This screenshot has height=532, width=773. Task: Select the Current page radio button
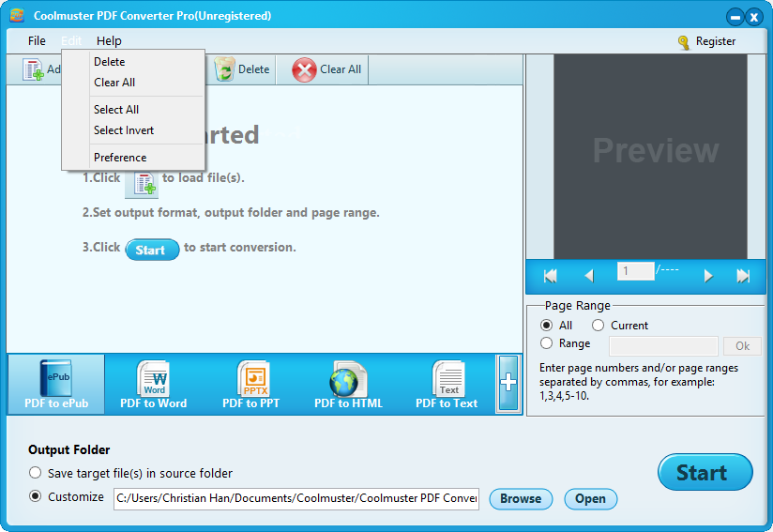point(598,325)
